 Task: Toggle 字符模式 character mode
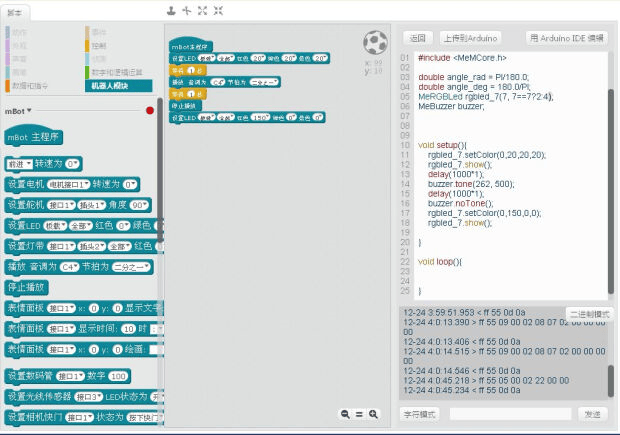coord(419,414)
